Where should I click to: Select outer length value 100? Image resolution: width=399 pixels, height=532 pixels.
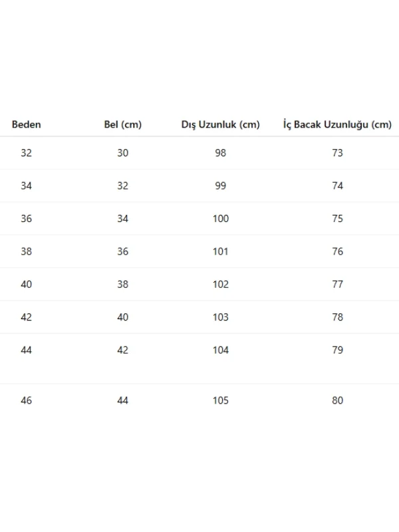click(221, 219)
